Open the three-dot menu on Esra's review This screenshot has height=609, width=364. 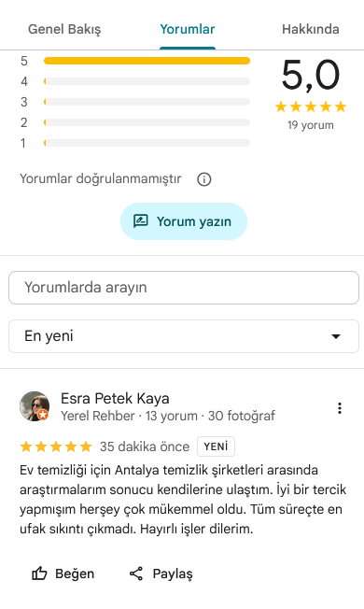click(340, 408)
